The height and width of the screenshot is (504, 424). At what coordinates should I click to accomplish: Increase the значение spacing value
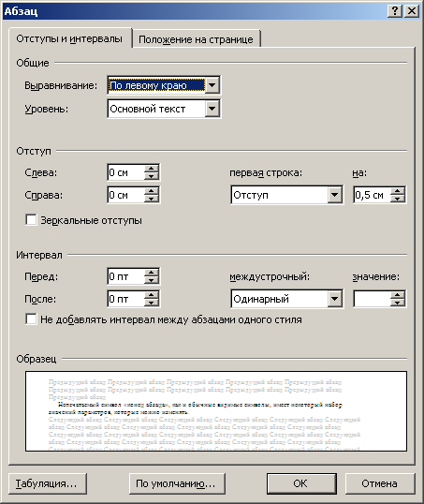[x=398, y=295]
